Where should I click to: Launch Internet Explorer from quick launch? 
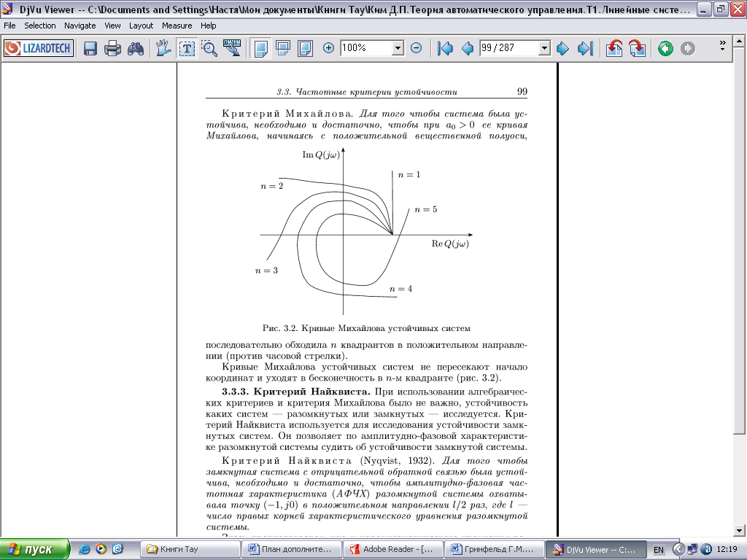[x=85, y=549]
